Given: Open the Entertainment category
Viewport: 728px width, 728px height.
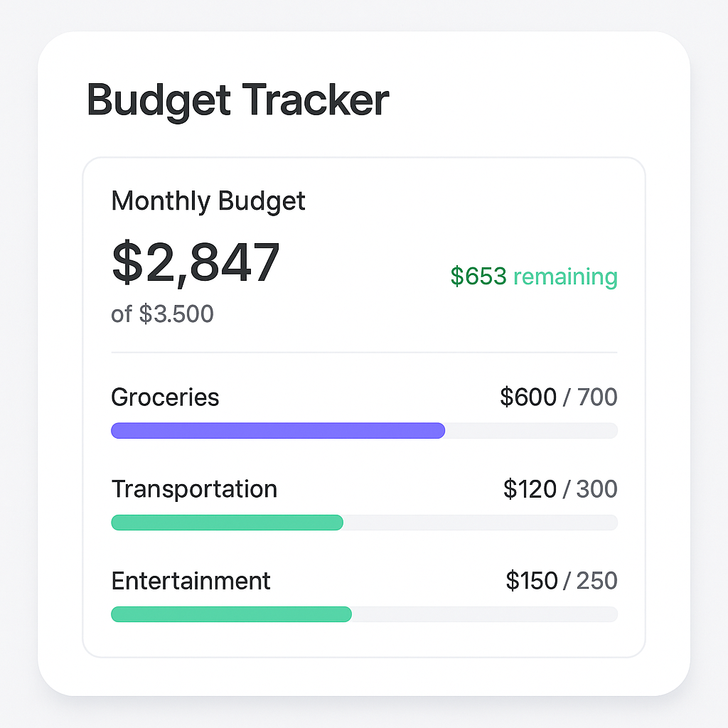Looking at the screenshot, I should pos(191,581).
